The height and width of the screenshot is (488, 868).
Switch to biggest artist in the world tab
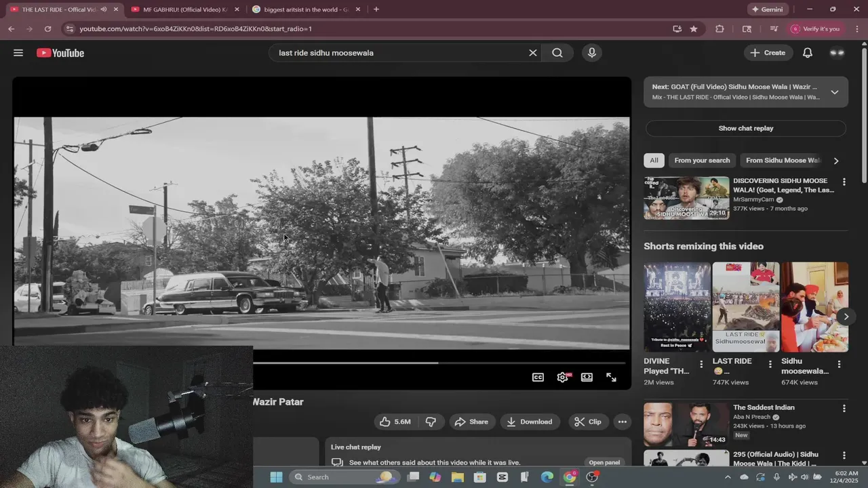(x=305, y=9)
